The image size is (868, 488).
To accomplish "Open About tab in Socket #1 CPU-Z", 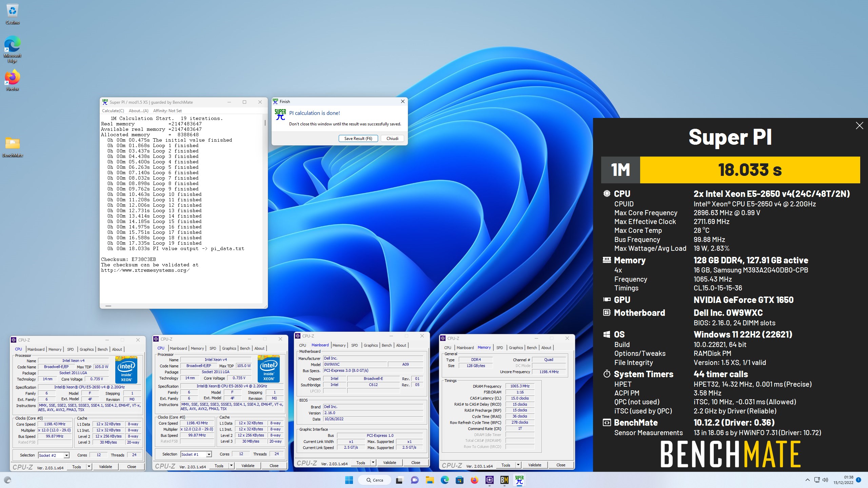I will coord(259,348).
